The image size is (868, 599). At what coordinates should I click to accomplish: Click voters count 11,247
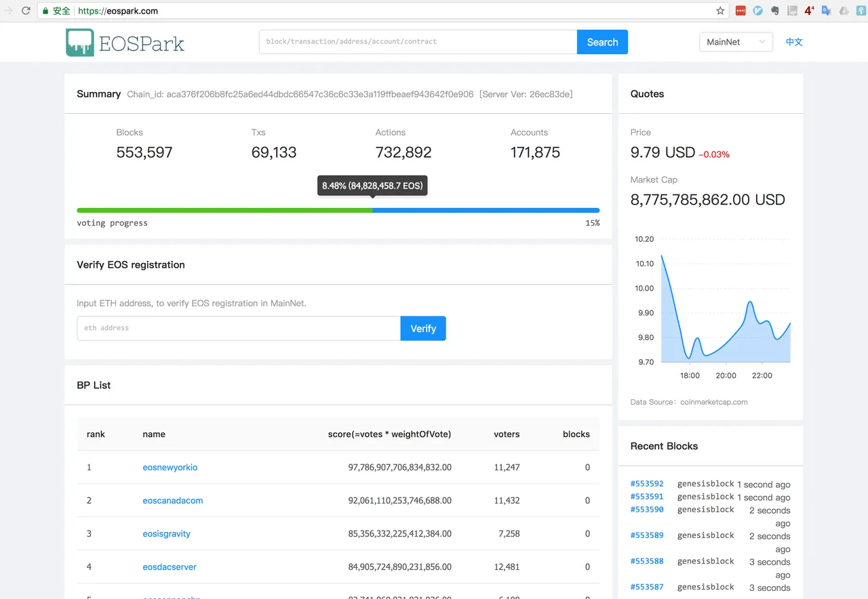click(507, 468)
